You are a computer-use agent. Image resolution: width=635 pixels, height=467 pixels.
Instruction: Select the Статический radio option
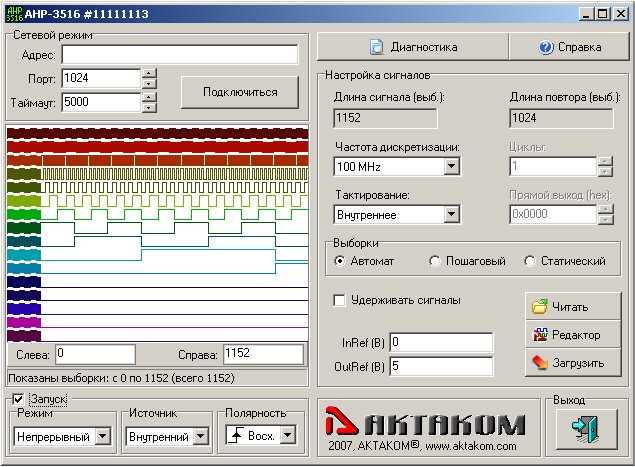530,261
